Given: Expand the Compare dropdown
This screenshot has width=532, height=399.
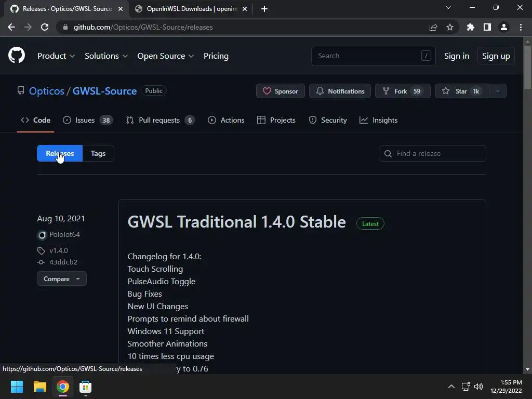Looking at the screenshot, I should point(62,279).
